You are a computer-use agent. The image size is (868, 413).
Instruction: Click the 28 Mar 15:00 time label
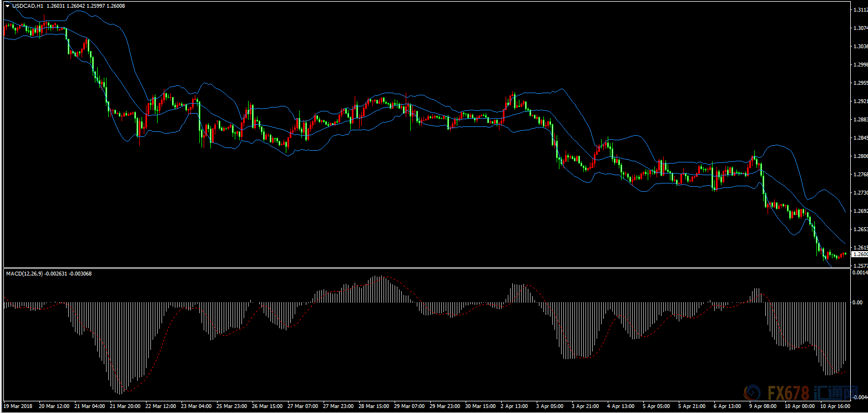tap(374, 406)
